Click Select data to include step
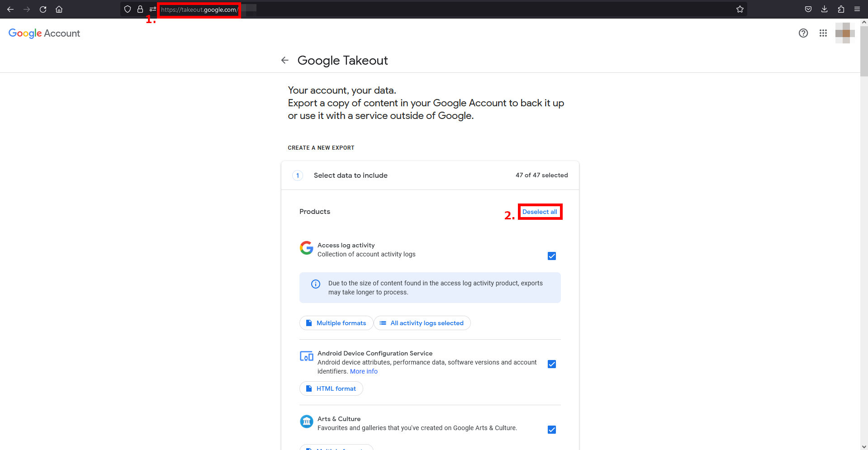 (x=351, y=175)
